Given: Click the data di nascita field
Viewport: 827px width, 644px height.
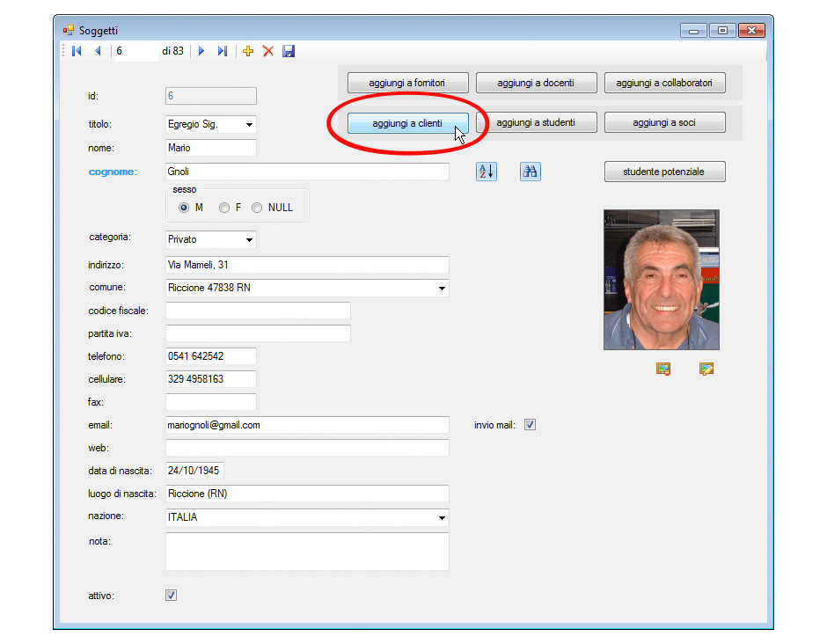Looking at the screenshot, I should coord(194,471).
